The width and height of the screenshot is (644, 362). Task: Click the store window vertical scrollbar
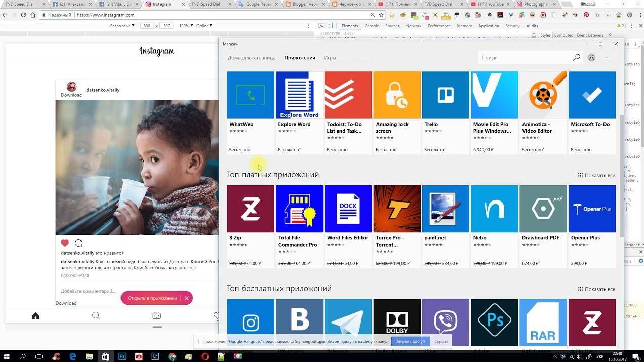pyautogui.click(x=621, y=152)
